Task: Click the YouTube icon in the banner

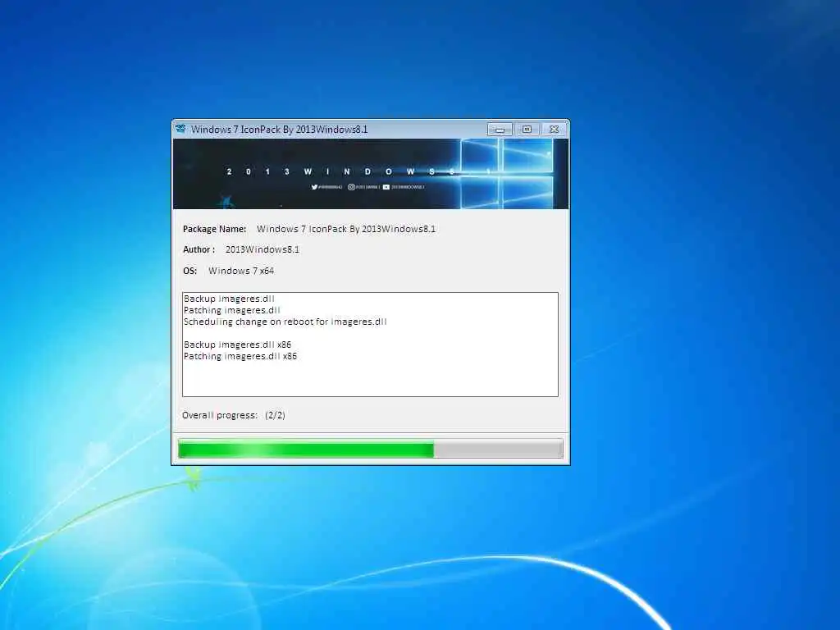Action: tap(386, 187)
